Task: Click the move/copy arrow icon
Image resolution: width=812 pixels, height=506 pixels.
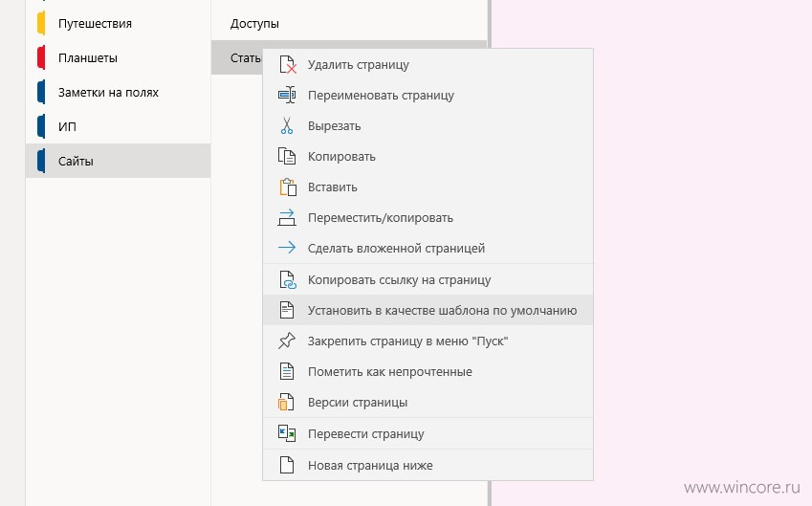Action: 287,217
